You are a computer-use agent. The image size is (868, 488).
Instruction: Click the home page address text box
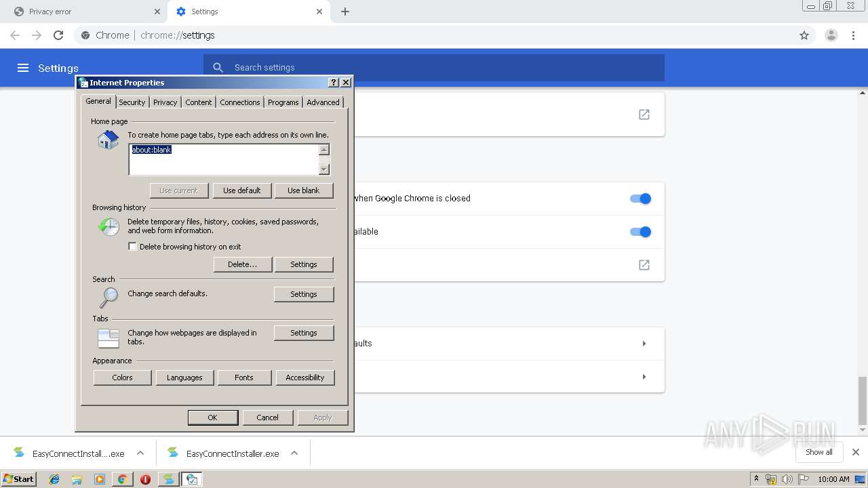tap(224, 160)
